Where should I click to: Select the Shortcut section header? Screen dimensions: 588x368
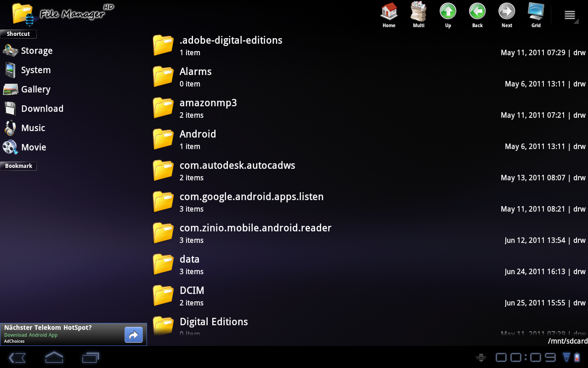(x=18, y=34)
